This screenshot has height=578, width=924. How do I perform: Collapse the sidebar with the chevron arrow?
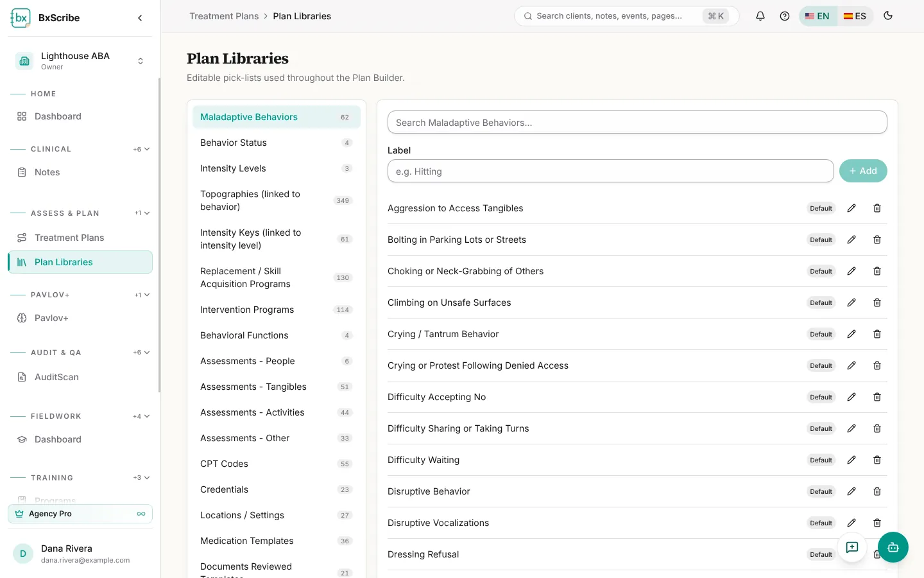(140, 18)
